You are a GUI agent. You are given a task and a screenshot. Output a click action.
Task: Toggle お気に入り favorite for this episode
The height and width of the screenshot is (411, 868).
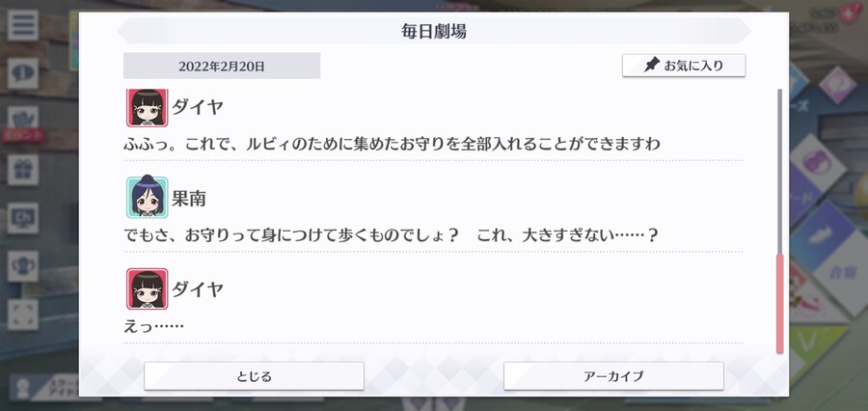click(x=684, y=66)
